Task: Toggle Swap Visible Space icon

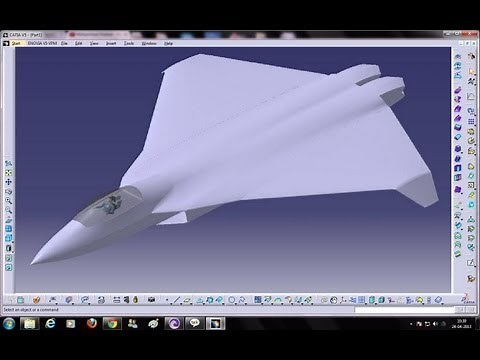Action: click(x=9, y=268)
